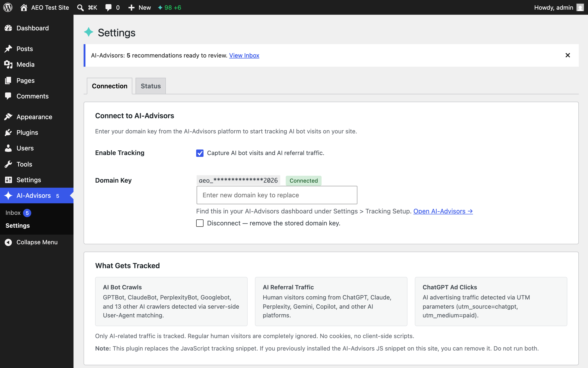Click the comments bubble icon in admin bar
The height and width of the screenshot is (368, 588).
pyautogui.click(x=108, y=8)
